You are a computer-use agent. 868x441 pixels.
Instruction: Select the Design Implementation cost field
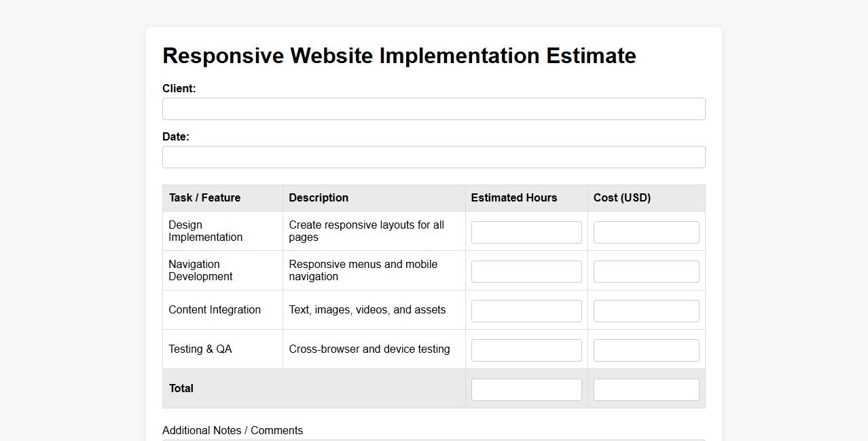click(646, 232)
